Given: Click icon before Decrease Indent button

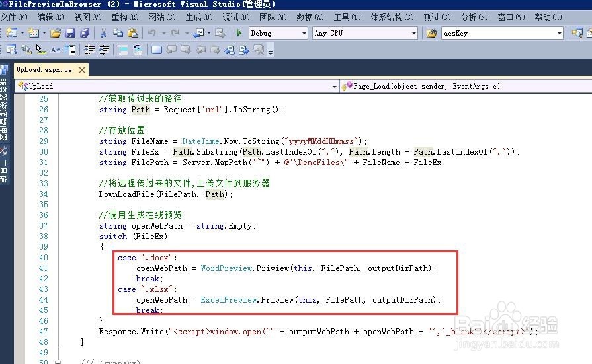Looking at the screenshot, I should point(70,50).
